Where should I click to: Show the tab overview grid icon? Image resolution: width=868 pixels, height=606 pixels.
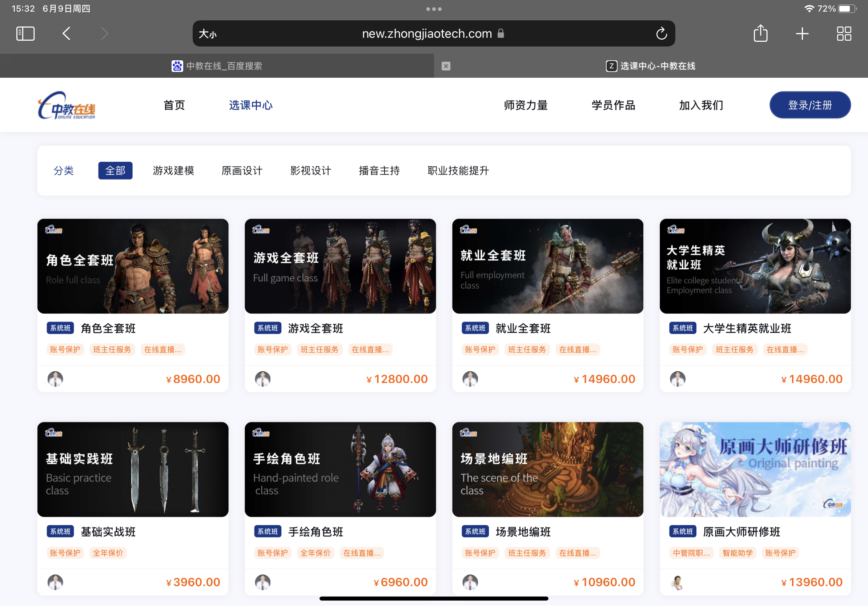pyautogui.click(x=844, y=34)
